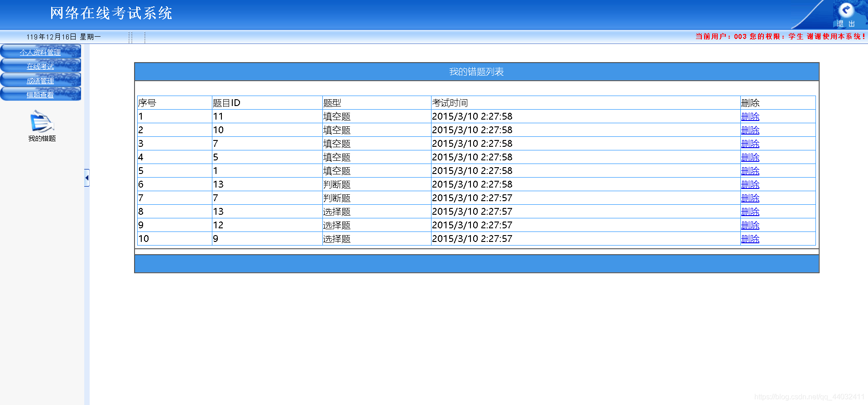868x405 pixels.
Task: Open 个人资料管理 menu
Action: (40, 52)
